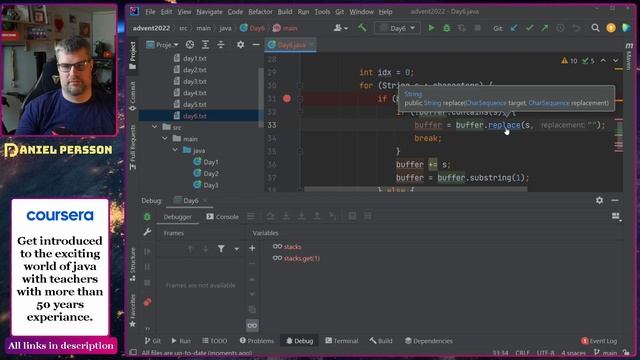Open the Terminal tool window

[342, 340]
